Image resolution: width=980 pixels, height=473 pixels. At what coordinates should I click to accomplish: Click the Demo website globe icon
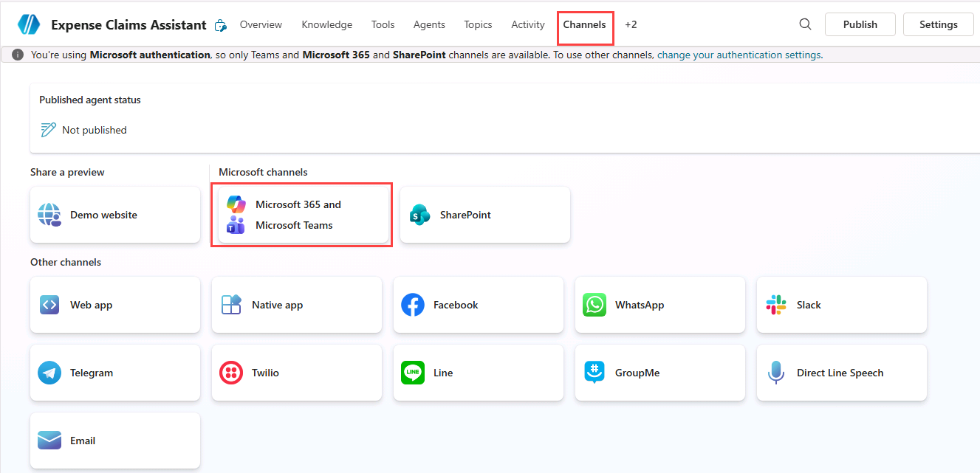coord(49,215)
